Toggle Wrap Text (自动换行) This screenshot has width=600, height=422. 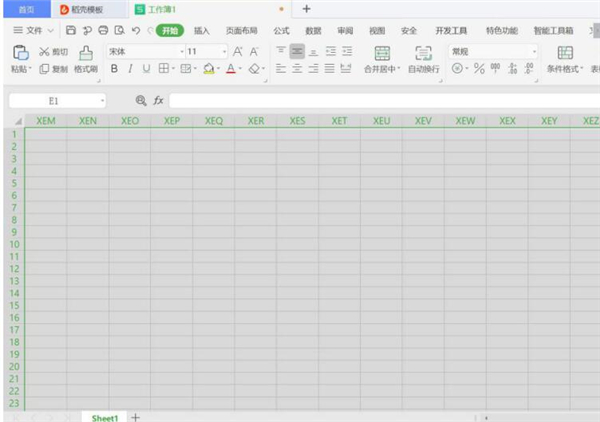tap(423, 58)
